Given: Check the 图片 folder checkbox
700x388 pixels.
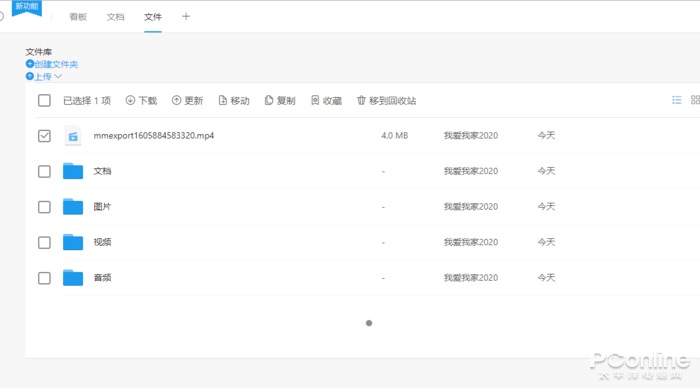Looking at the screenshot, I should pyautogui.click(x=44, y=207).
